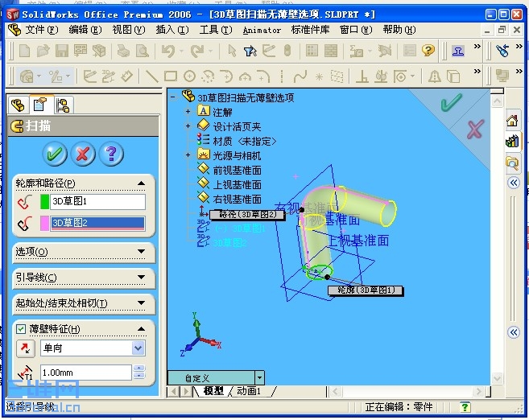Open the 插入(I) menu

(x=172, y=30)
